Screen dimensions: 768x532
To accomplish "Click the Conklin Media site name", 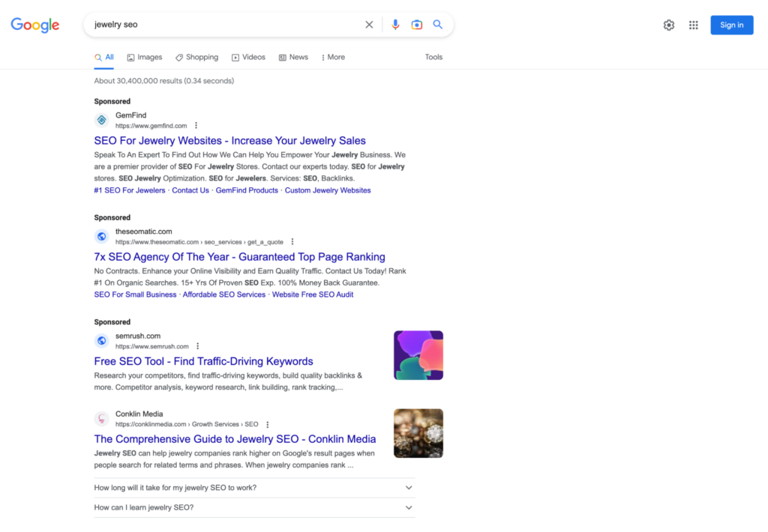I will click(139, 414).
